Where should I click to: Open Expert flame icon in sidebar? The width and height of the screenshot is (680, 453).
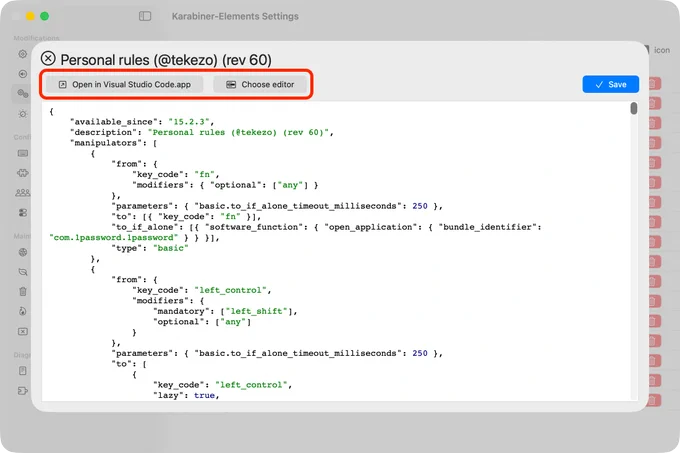tap(23, 311)
